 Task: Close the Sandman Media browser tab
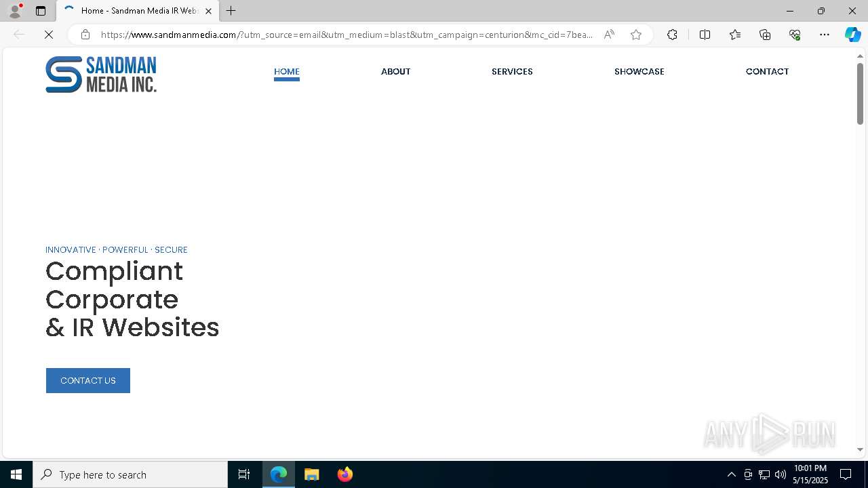coord(208,11)
